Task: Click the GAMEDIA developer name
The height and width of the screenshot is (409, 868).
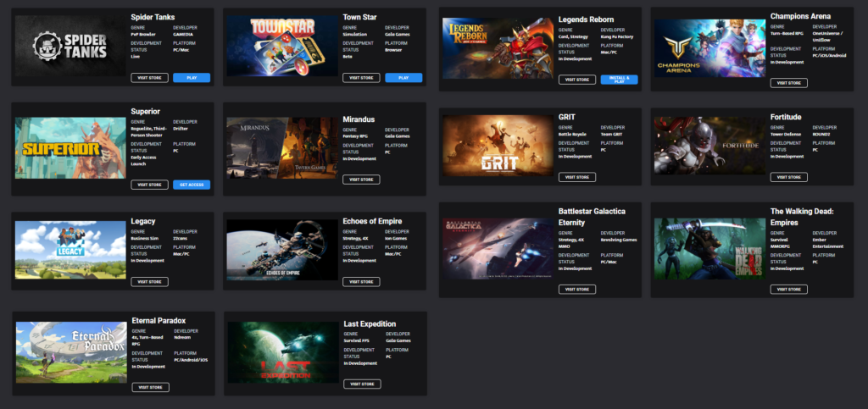Action: click(x=183, y=34)
